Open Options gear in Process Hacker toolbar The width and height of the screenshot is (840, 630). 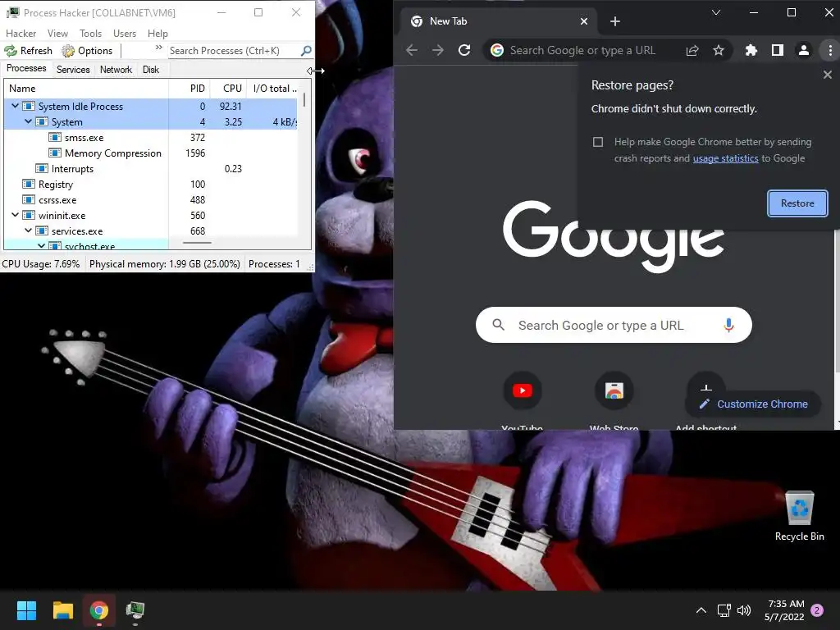[68, 51]
